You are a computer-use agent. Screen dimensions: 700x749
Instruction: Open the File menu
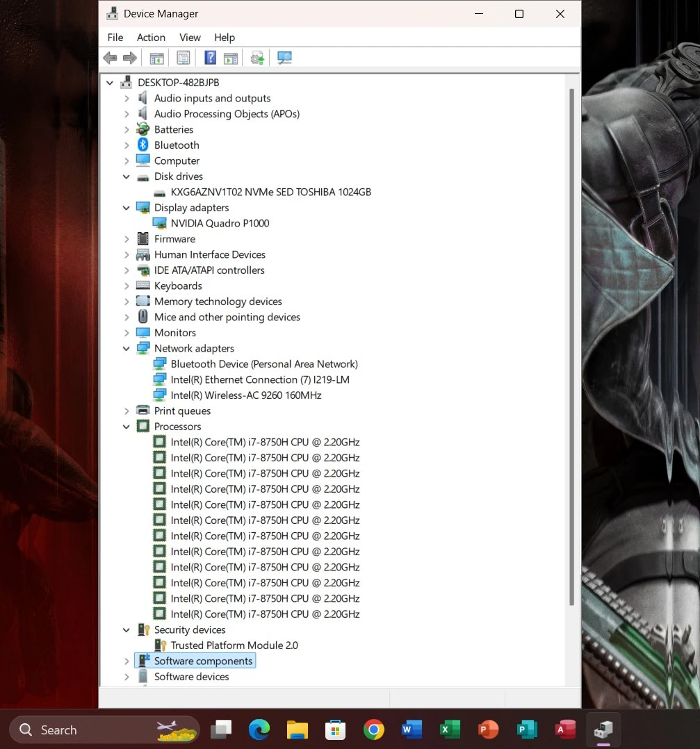click(x=115, y=38)
